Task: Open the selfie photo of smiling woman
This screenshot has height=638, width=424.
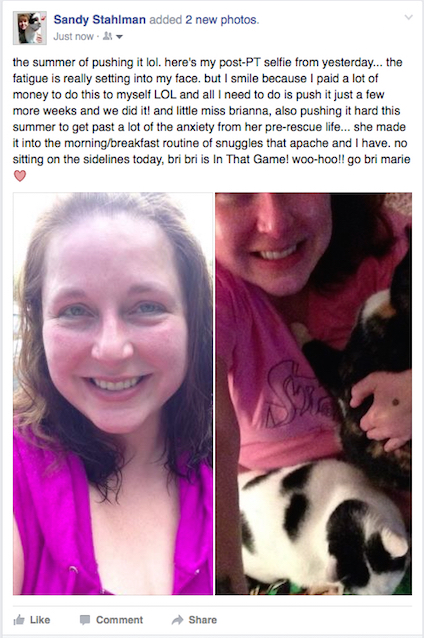Action: tap(113, 393)
